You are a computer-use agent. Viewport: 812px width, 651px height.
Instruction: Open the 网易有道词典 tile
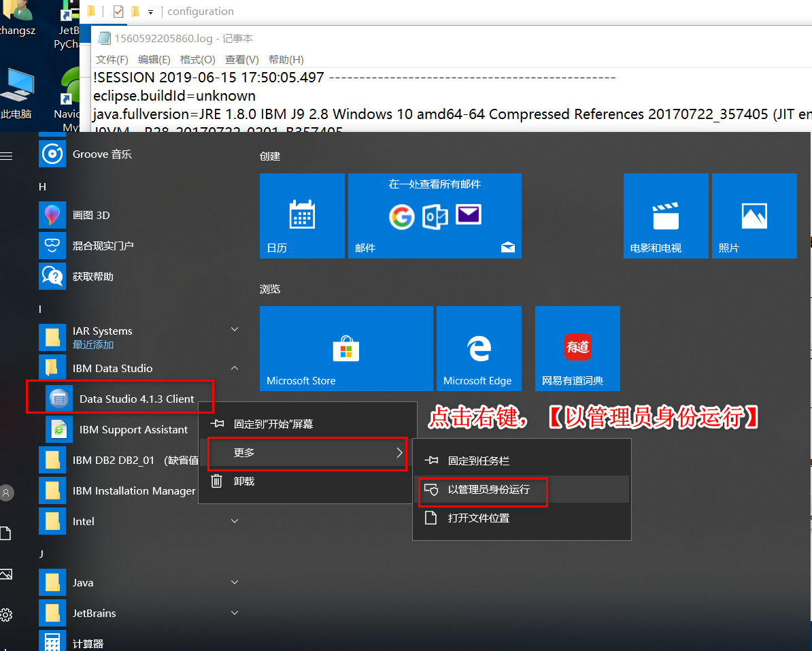[577, 348]
